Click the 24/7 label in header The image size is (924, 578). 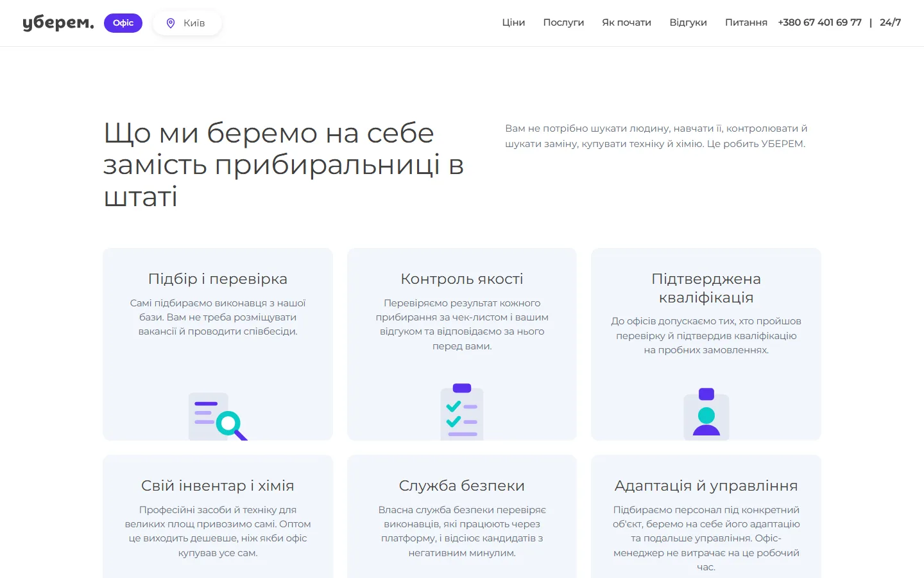point(890,22)
